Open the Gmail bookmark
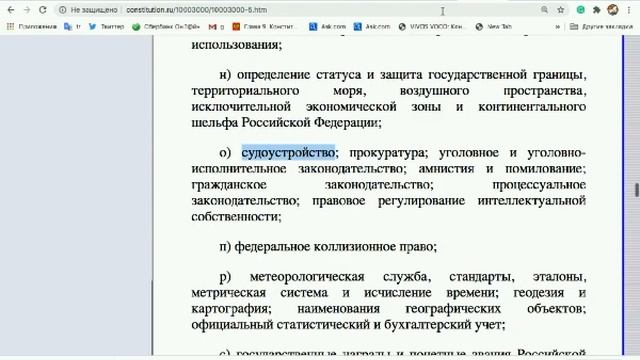The image size is (640, 360). (216, 27)
